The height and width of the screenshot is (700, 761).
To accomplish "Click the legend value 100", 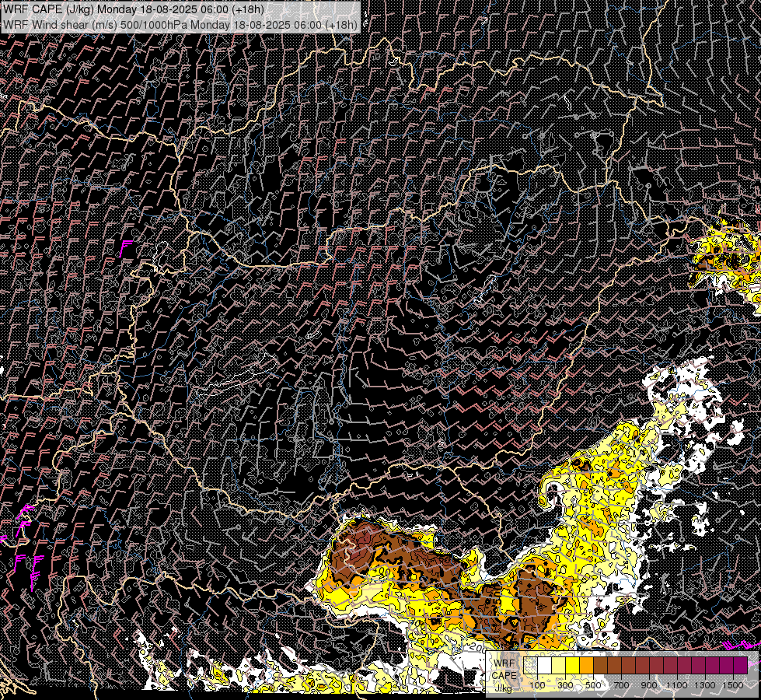I will point(537,685).
